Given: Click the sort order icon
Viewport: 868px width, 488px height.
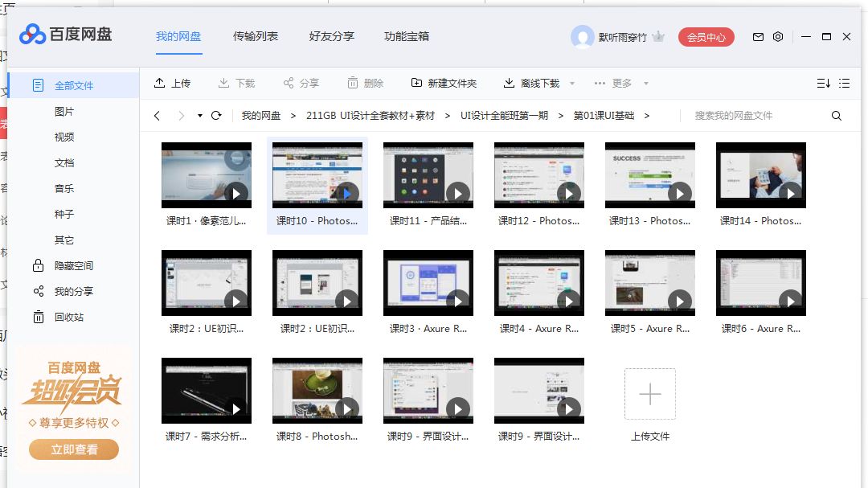Looking at the screenshot, I should coord(823,83).
